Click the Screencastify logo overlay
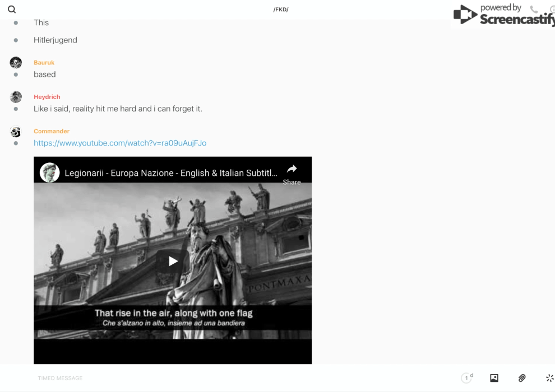 coord(503,15)
